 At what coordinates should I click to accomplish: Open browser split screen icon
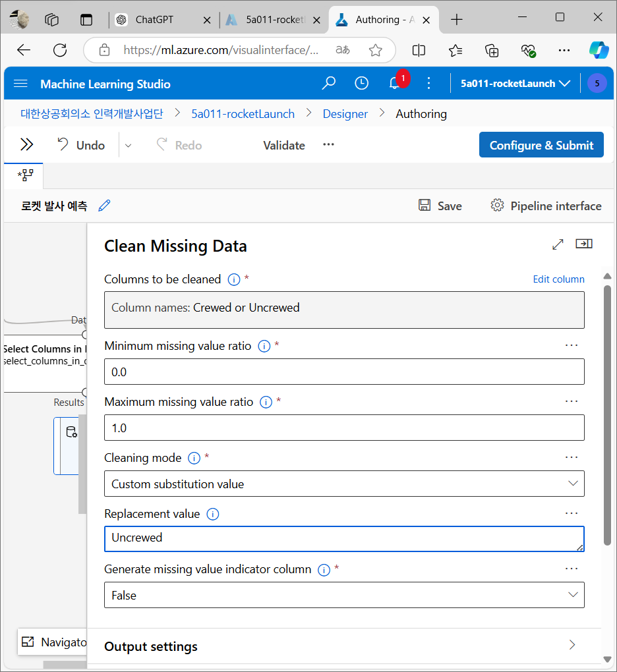(x=419, y=50)
